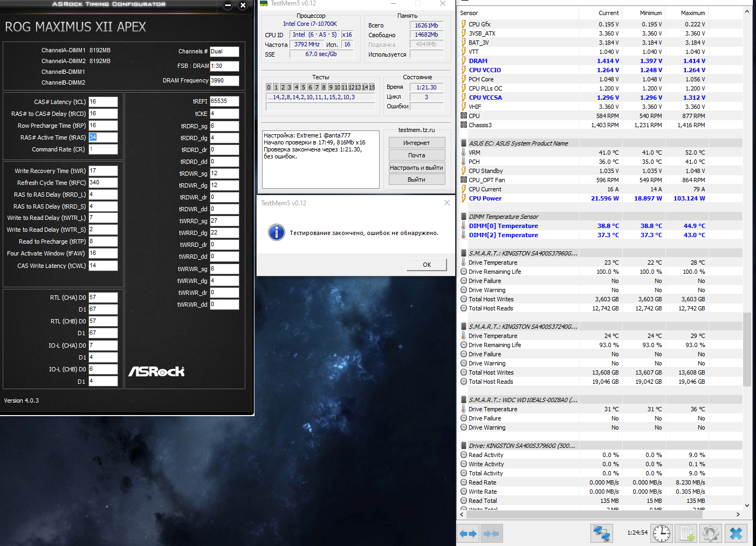Viewport: 756px width, 546px height.
Task: Click the thermometer icon beside VRM
Action: (x=464, y=153)
